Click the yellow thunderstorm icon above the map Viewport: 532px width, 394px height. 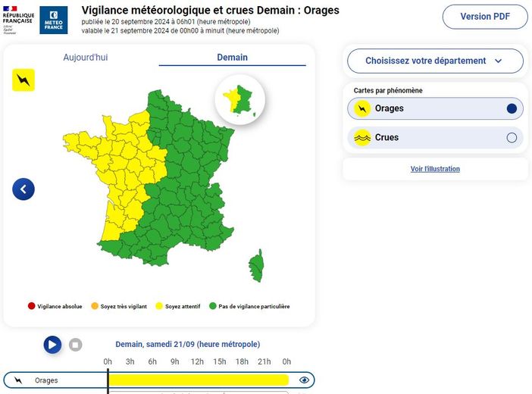pyautogui.click(x=23, y=80)
